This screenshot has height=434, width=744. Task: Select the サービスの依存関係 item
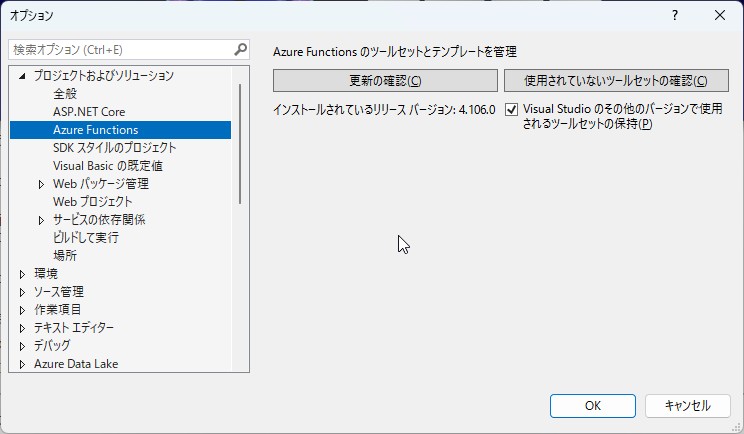pyautogui.click(x=99, y=220)
